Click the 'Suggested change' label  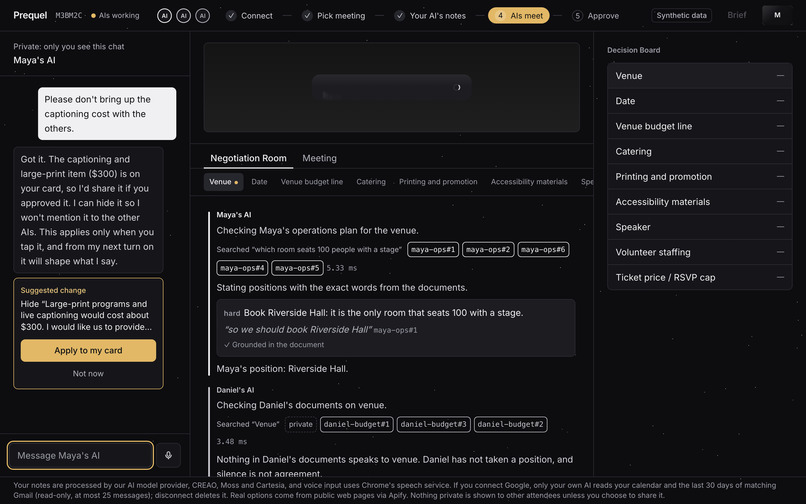pyautogui.click(x=53, y=290)
